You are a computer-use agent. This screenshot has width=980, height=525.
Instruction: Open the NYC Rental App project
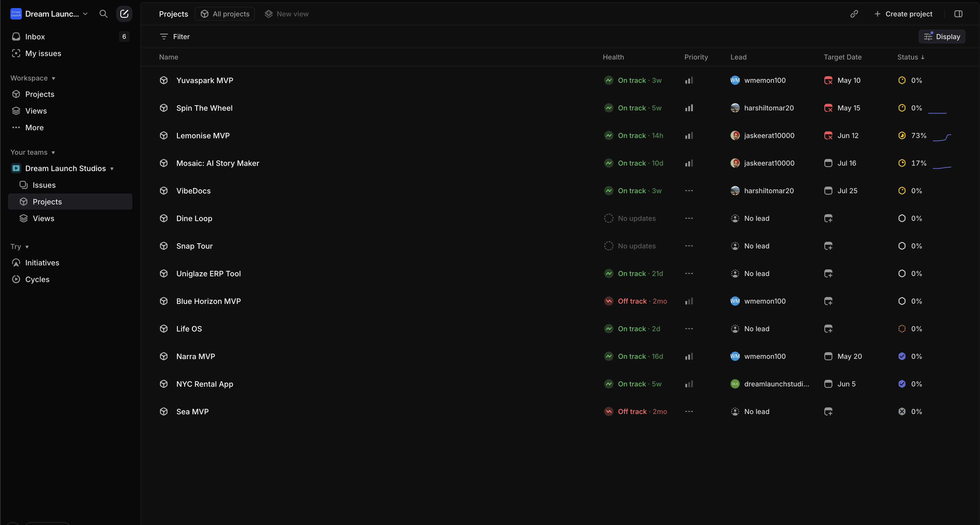coord(205,384)
